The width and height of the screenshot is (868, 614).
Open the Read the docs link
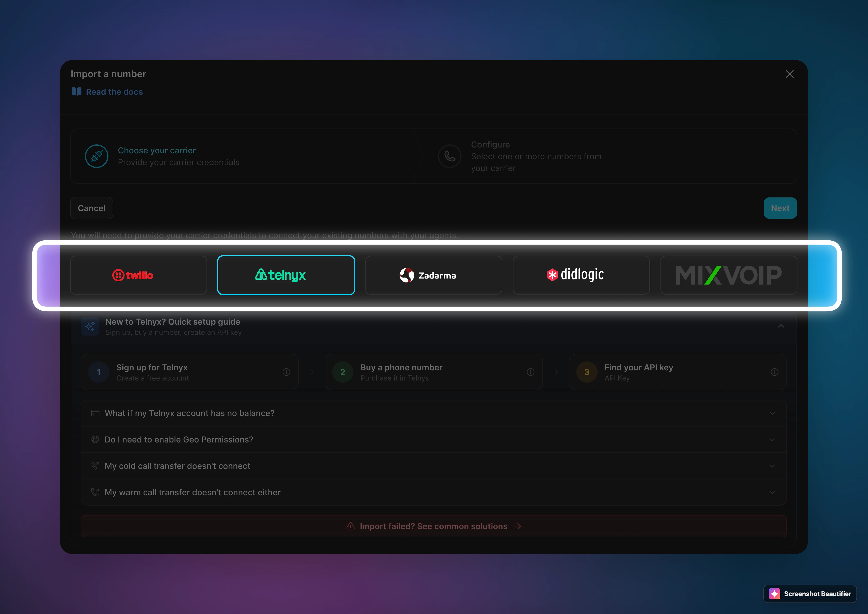(114, 92)
